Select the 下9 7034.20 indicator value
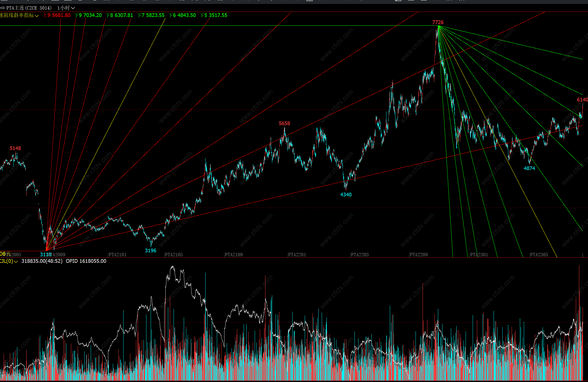 click(x=88, y=15)
